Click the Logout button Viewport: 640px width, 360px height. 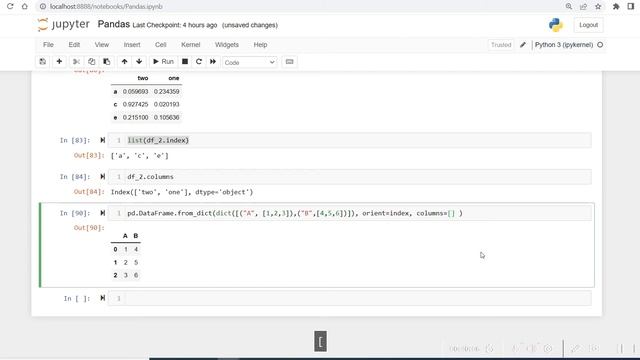(588, 25)
